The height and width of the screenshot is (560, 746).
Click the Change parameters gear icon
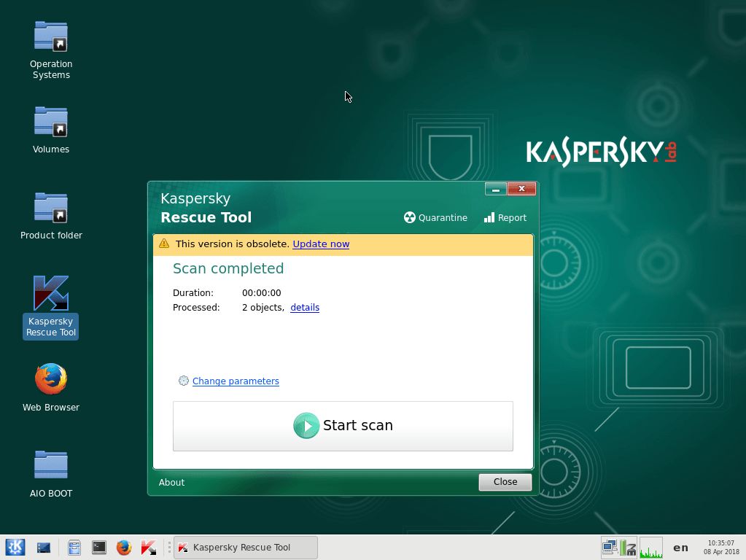point(183,381)
